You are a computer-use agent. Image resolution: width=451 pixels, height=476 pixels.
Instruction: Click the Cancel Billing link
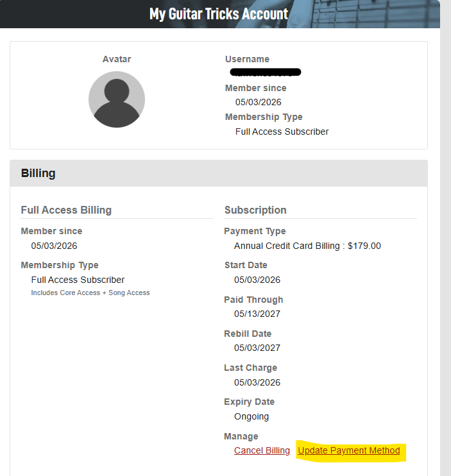click(x=262, y=450)
